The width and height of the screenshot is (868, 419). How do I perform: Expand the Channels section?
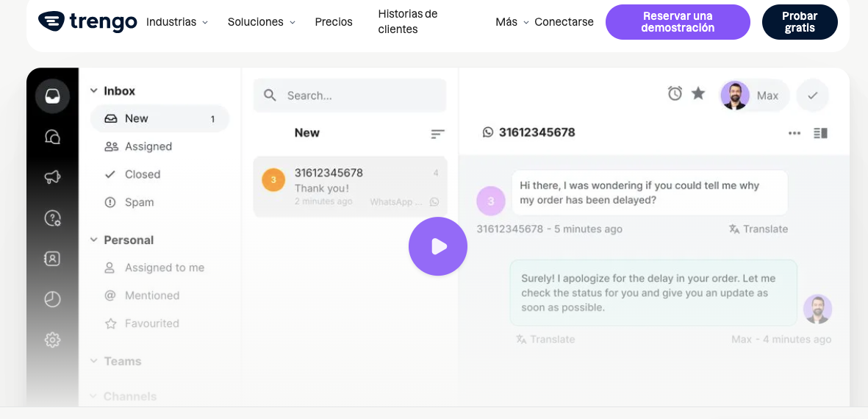[x=93, y=396]
